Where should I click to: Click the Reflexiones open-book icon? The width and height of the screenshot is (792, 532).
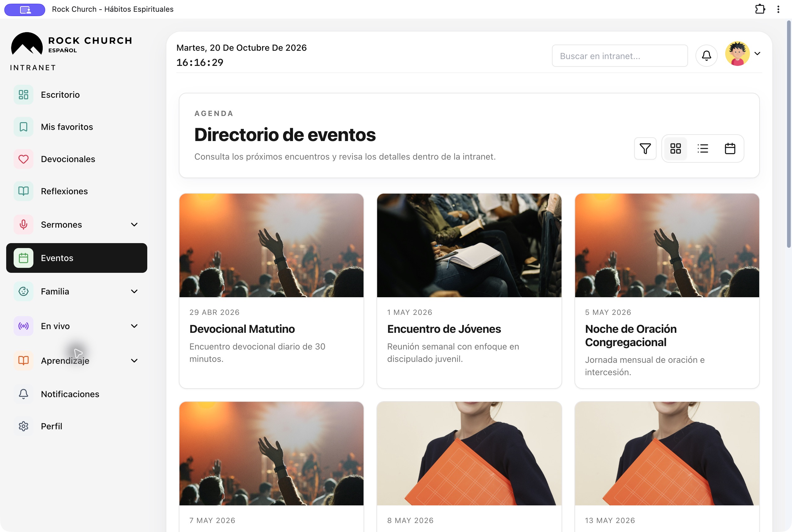click(24, 191)
